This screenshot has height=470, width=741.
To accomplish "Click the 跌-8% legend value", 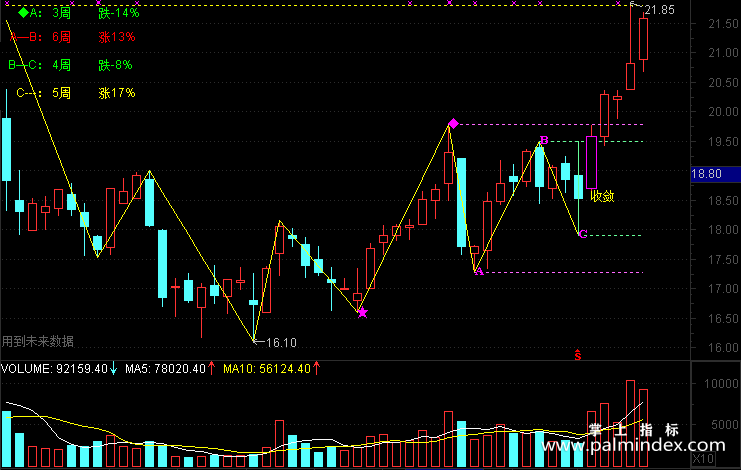I will pyautogui.click(x=115, y=65).
